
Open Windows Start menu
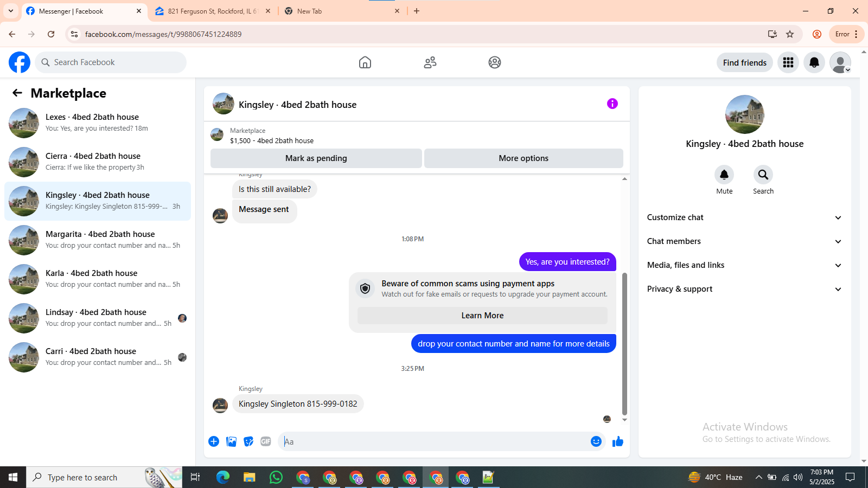point(13,477)
